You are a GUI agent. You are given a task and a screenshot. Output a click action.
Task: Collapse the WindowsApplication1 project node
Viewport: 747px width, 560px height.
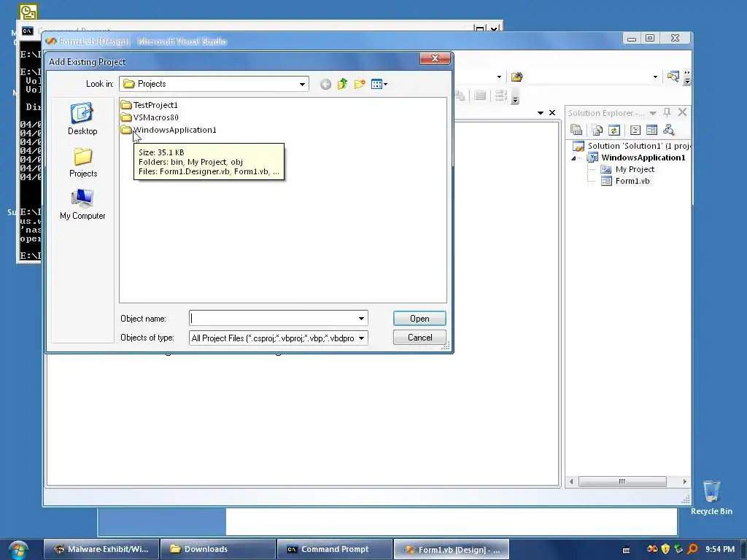click(573, 158)
